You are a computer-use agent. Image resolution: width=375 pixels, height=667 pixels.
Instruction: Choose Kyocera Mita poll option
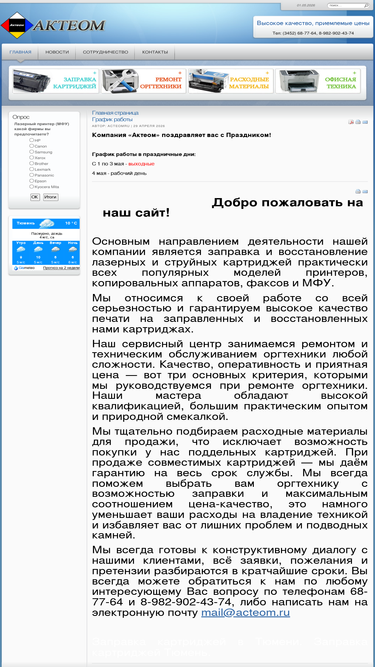click(x=31, y=186)
